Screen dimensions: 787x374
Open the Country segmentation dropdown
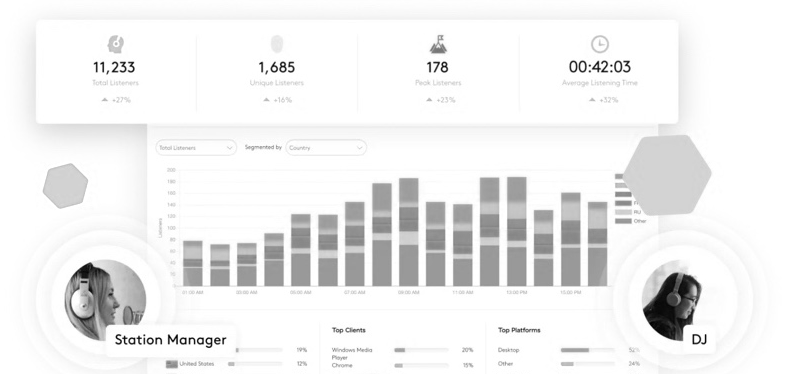[326, 148]
